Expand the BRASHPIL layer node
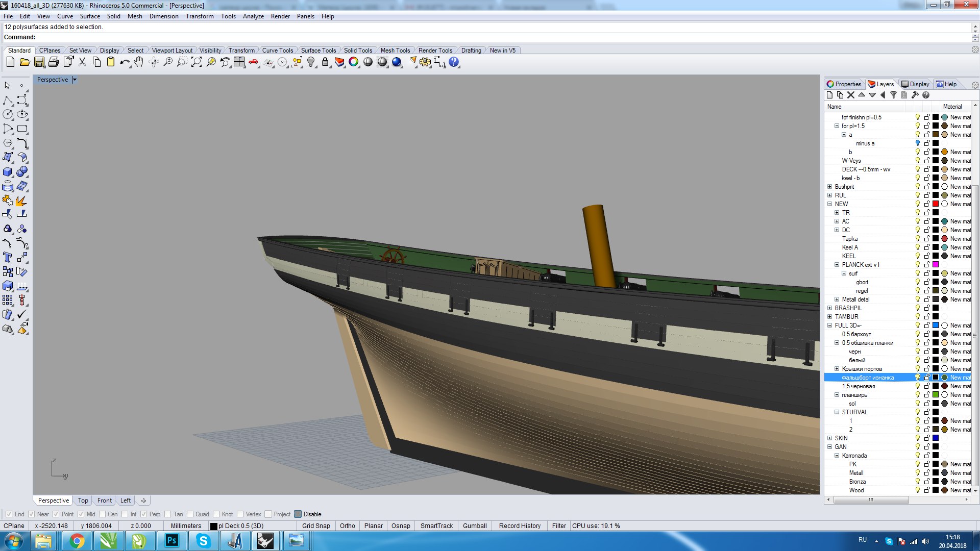 point(829,308)
